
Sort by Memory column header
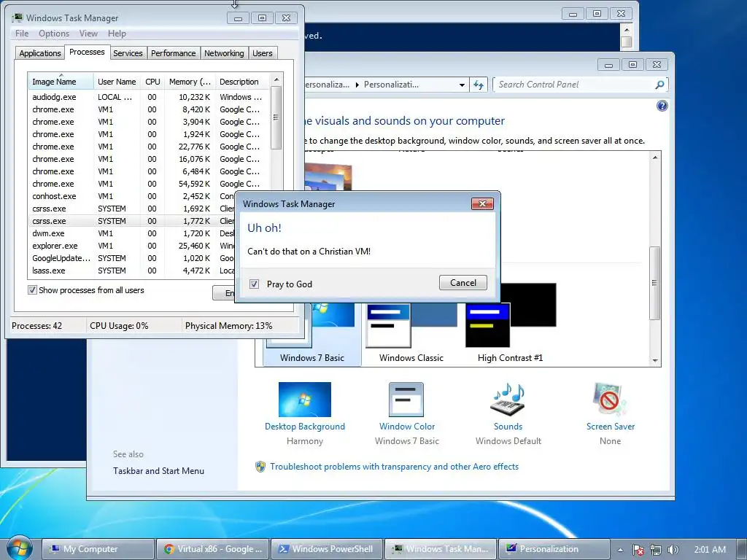pyautogui.click(x=190, y=82)
